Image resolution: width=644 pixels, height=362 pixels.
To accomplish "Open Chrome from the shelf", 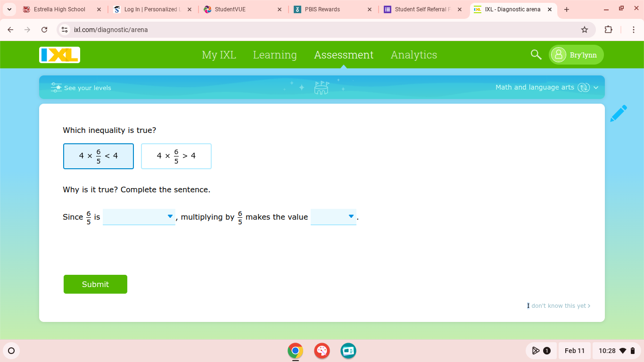I will click(x=295, y=351).
